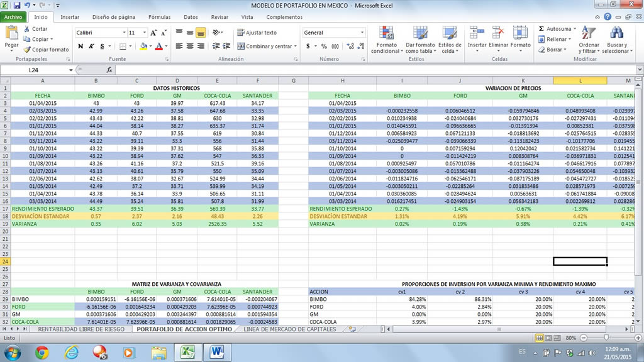Click the zoom slider handle
Screen dimensions: 644x362
point(606,337)
